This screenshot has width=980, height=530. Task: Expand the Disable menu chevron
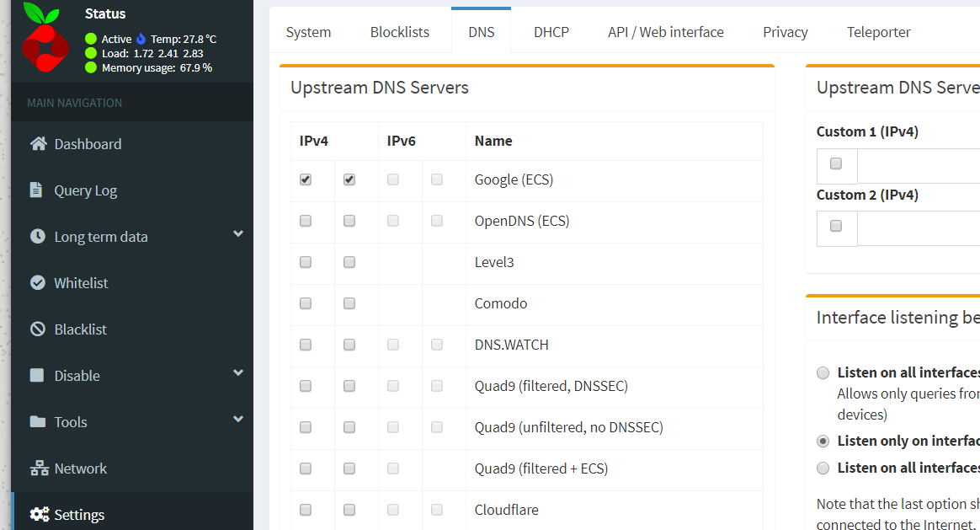[x=238, y=373]
